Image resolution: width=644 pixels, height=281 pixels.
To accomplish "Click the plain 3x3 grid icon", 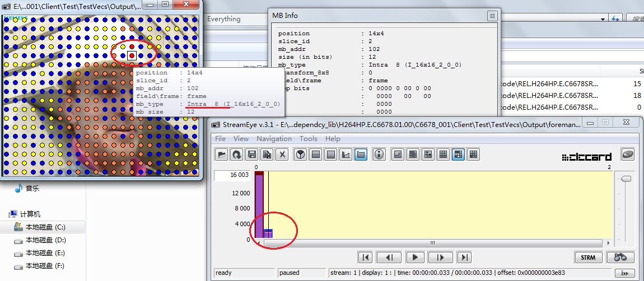I will [443, 154].
